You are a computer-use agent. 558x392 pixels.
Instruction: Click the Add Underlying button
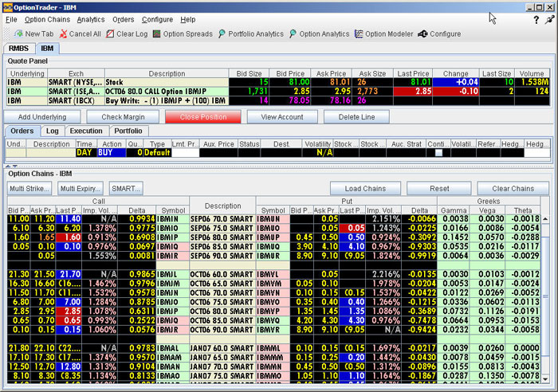(x=42, y=117)
